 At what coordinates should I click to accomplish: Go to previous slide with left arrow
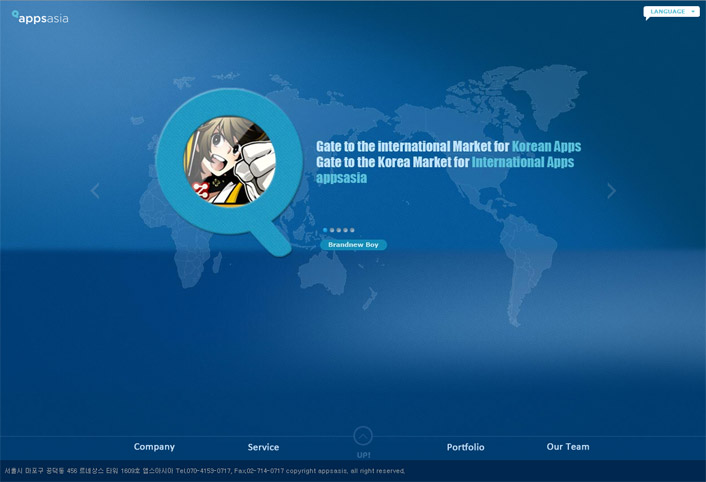tap(95, 190)
